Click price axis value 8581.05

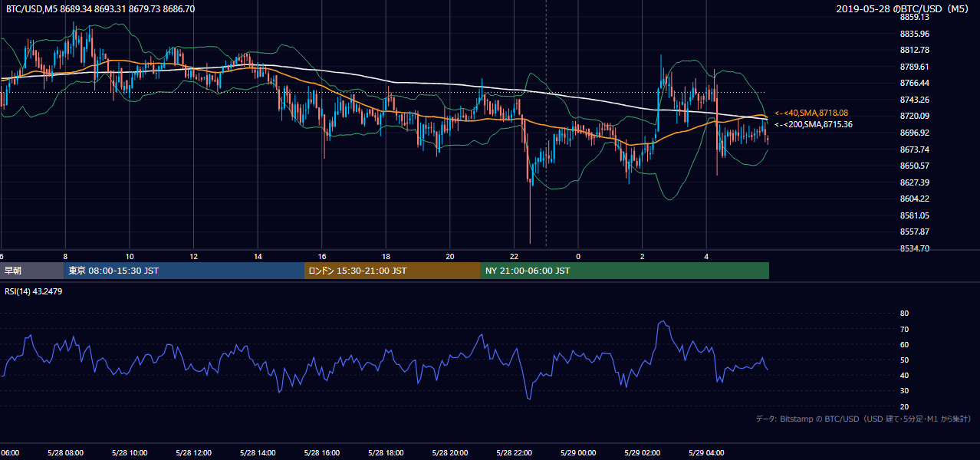pyautogui.click(x=914, y=215)
